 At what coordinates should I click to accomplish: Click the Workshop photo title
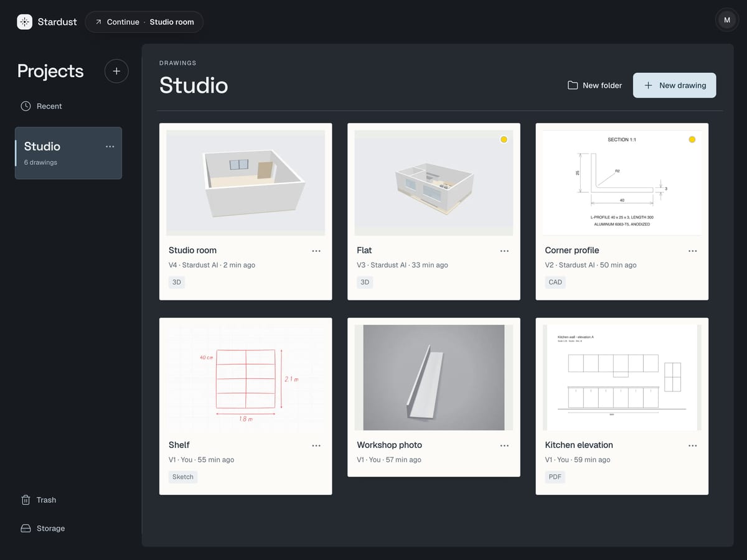[x=389, y=445]
